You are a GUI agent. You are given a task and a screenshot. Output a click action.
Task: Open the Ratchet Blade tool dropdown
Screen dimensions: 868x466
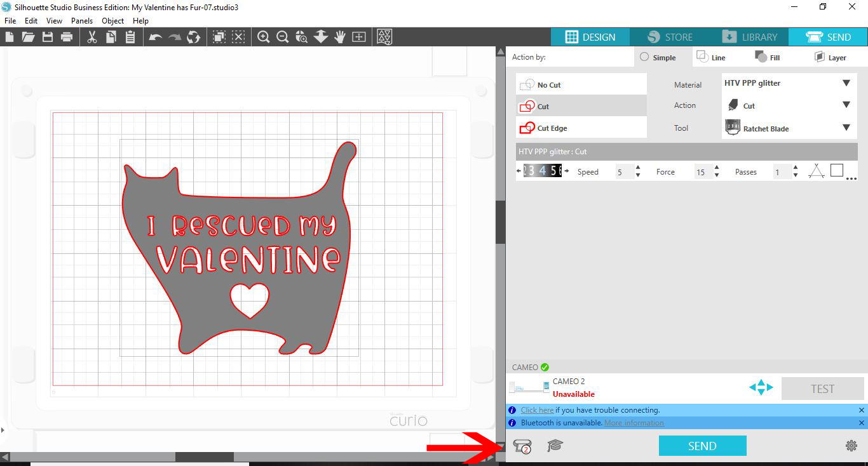(x=788, y=128)
